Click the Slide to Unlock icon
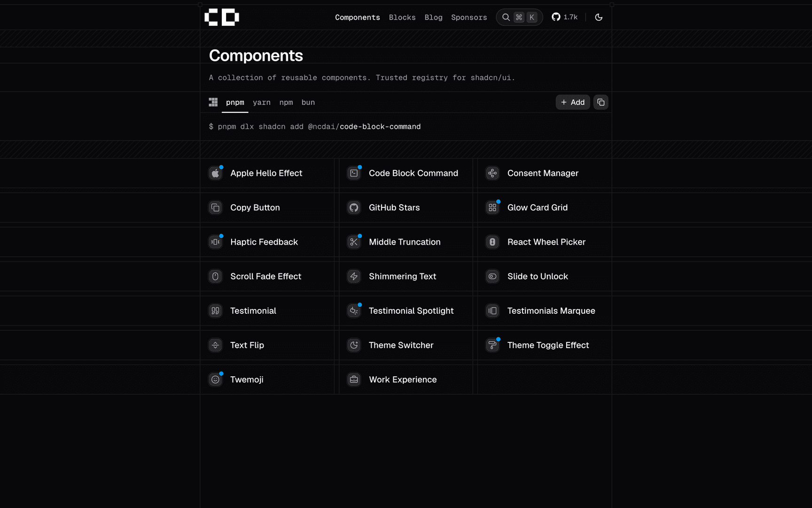812x508 pixels. point(492,276)
